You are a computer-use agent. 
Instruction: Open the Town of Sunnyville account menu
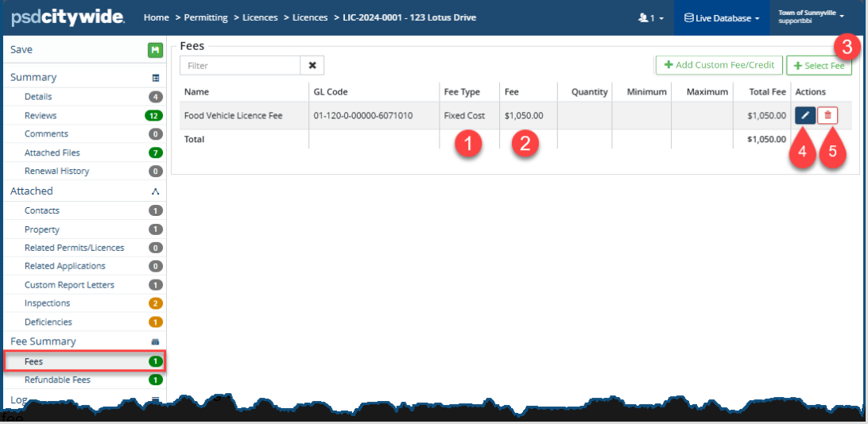tap(811, 17)
